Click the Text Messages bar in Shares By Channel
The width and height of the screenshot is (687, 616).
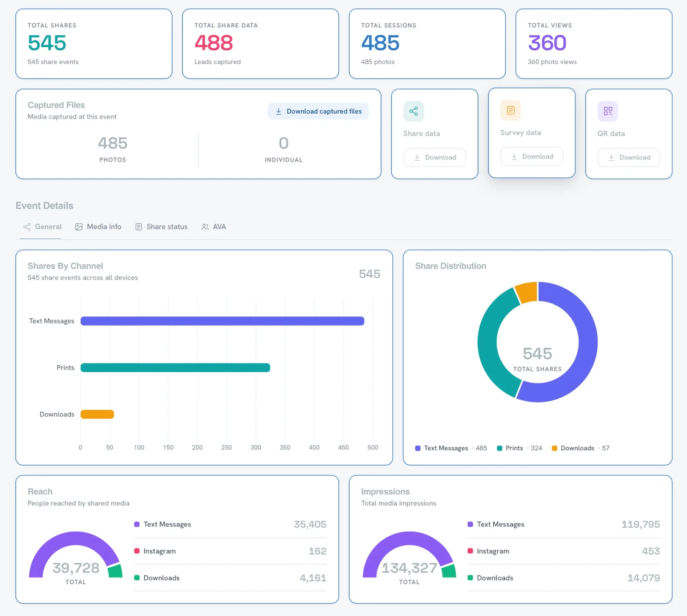click(x=223, y=321)
